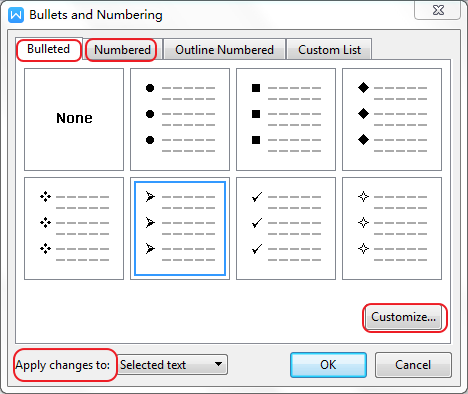
Task: Switch to the Bulleted tab
Action: (x=49, y=49)
